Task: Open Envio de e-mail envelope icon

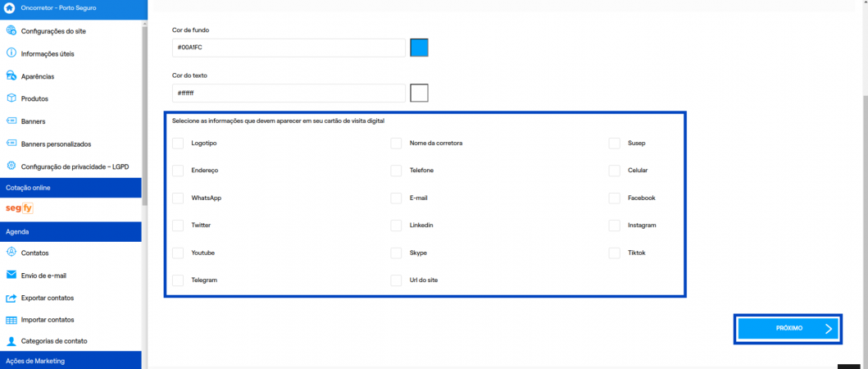Action: 11,275
